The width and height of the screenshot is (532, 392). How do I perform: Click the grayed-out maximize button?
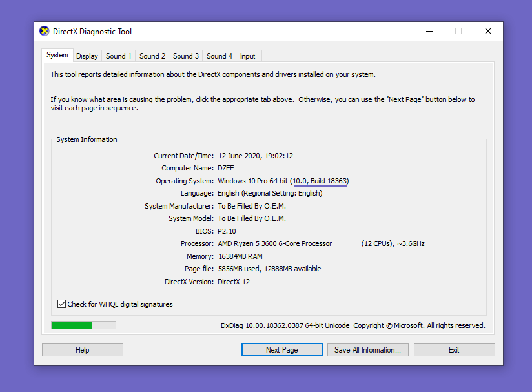pos(458,31)
